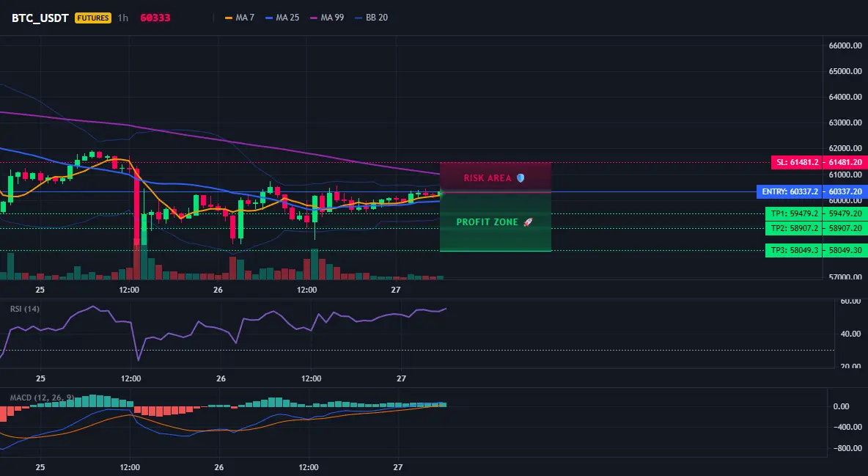Screen dimensions: 868x476
Task: Click the 64000.00 price axis label
Action: click(x=845, y=97)
